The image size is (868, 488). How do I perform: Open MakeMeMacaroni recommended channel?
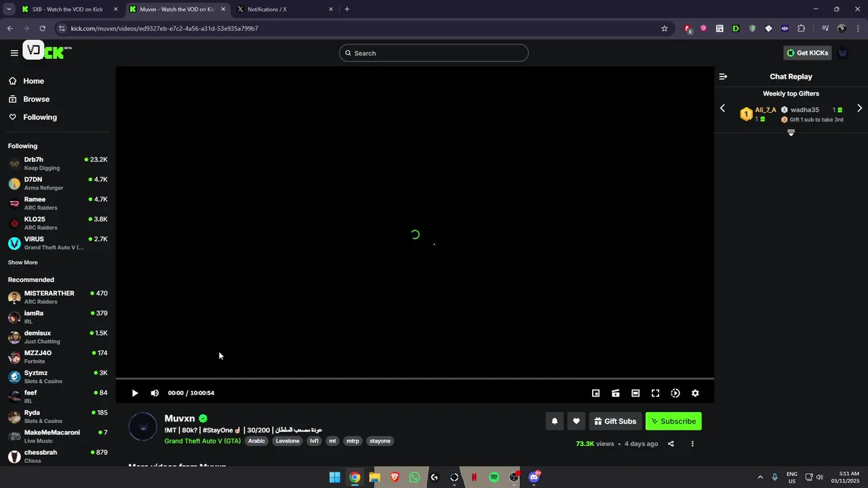pyautogui.click(x=58, y=436)
